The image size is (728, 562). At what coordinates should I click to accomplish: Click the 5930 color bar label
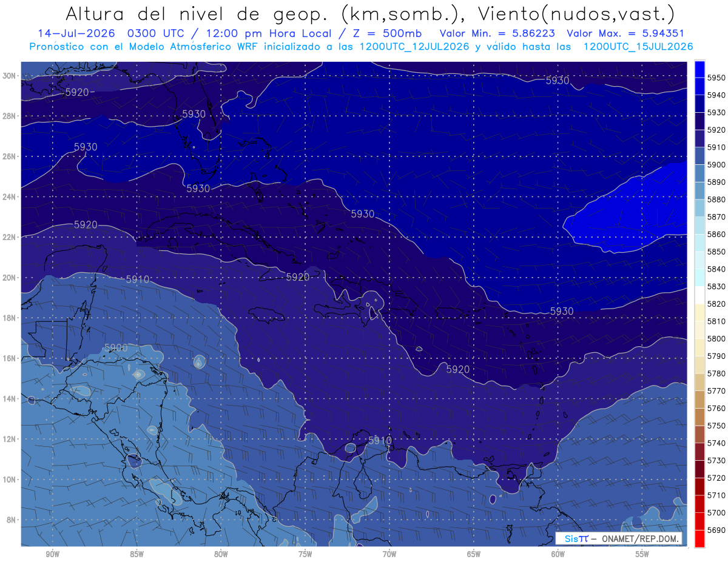tap(716, 113)
